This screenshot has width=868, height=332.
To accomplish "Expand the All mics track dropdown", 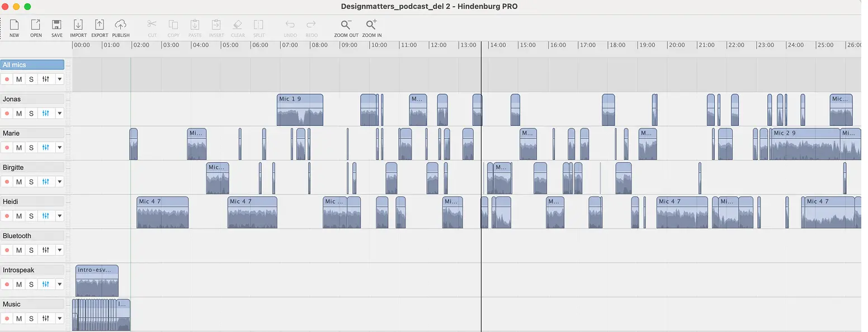I will coord(59,79).
